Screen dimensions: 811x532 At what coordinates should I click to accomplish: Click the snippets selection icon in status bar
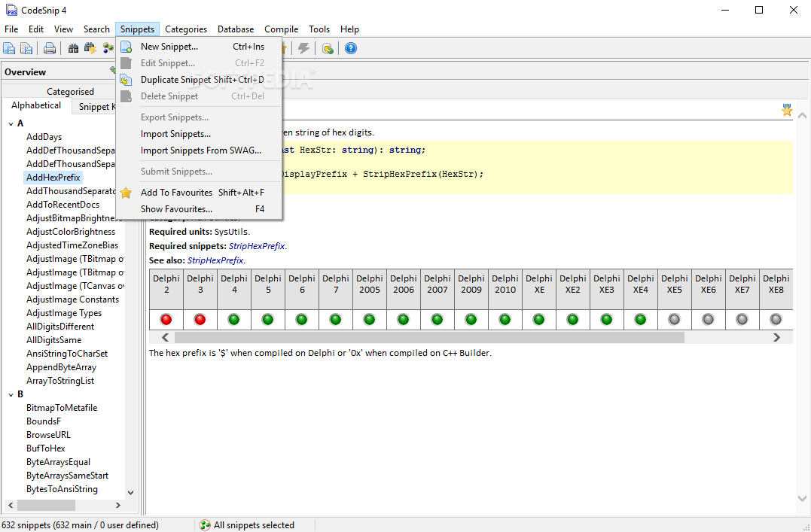(x=205, y=525)
